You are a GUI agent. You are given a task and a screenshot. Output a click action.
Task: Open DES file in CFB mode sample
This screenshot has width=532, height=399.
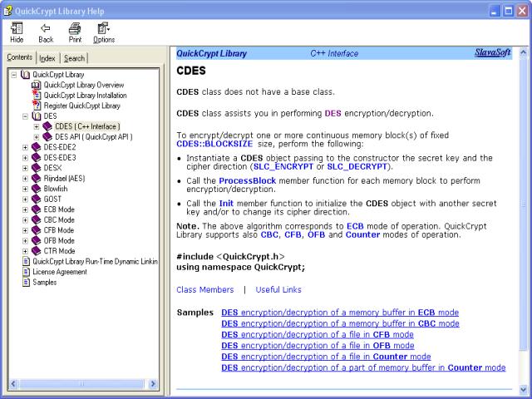click(318, 334)
